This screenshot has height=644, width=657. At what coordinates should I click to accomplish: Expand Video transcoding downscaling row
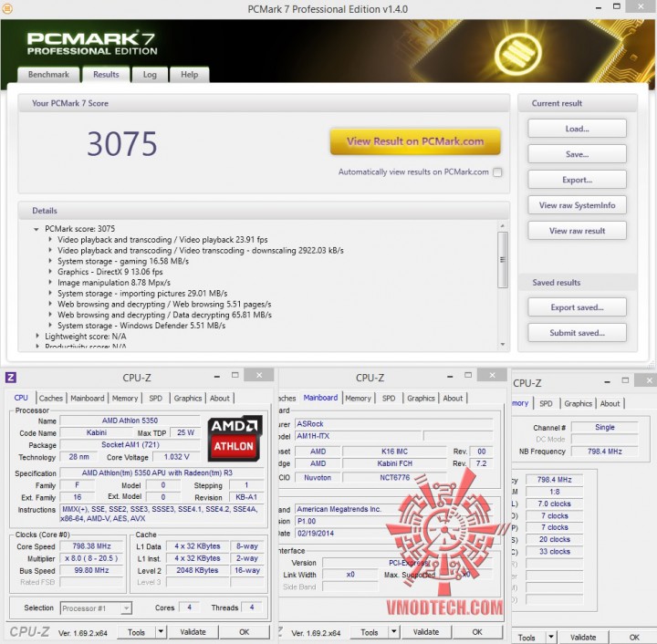pos(50,251)
